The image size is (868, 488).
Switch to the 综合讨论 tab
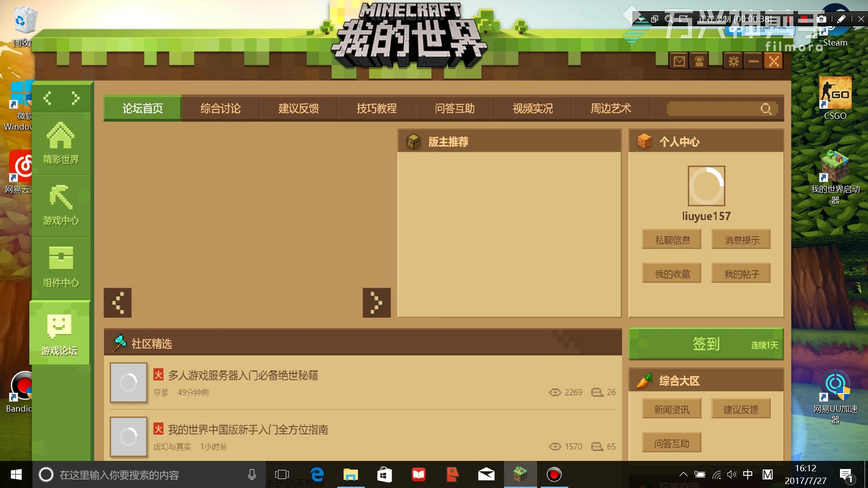coord(220,108)
